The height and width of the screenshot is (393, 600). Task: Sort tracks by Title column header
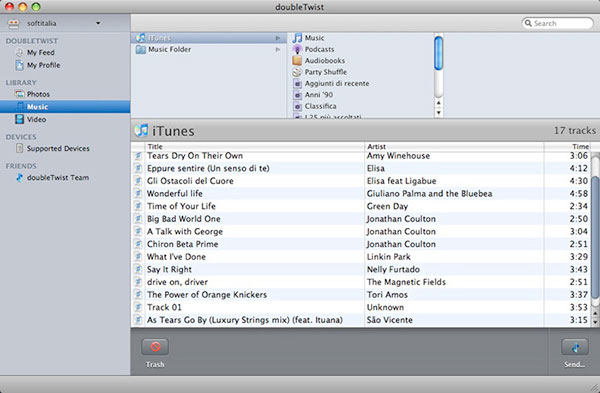tap(255, 147)
